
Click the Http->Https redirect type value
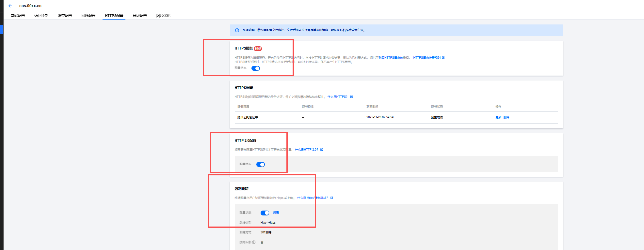(x=268, y=223)
